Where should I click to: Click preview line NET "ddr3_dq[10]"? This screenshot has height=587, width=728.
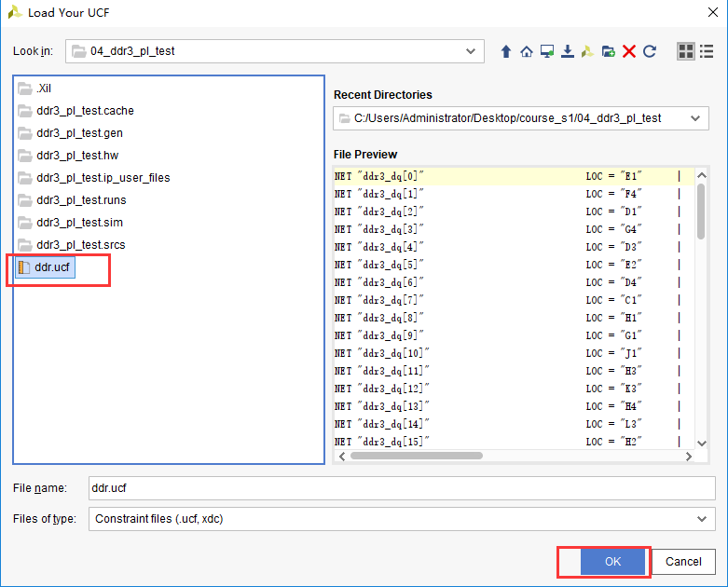(381, 353)
